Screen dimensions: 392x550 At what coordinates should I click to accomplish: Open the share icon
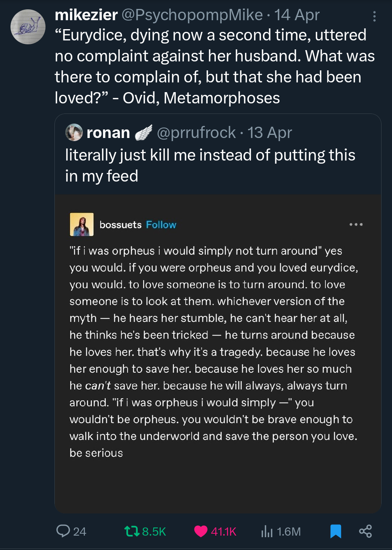tap(365, 531)
